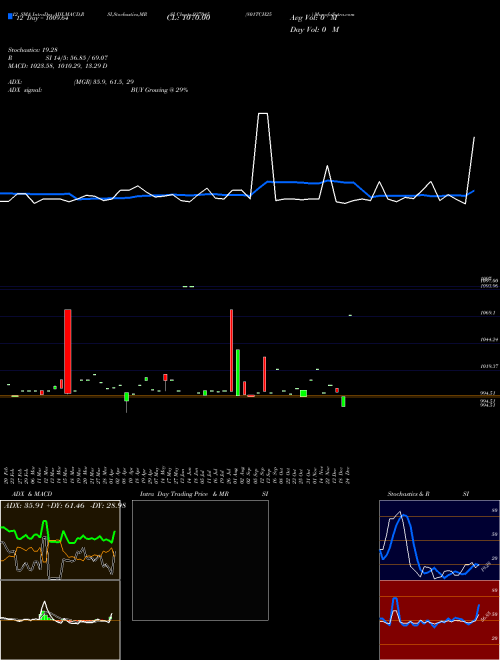Viewport: 500px width, 660px height.
Task: Open the empty intraday price chart box
Action: point(200,560)
